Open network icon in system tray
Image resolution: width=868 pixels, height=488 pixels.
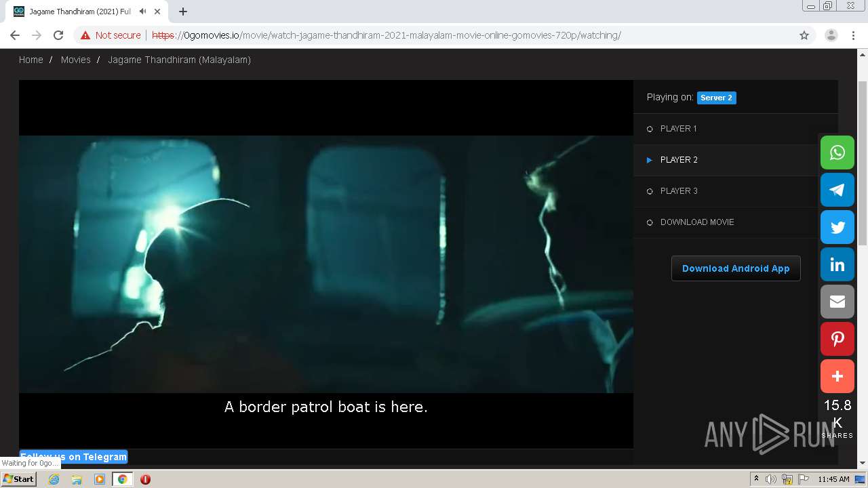787,479
